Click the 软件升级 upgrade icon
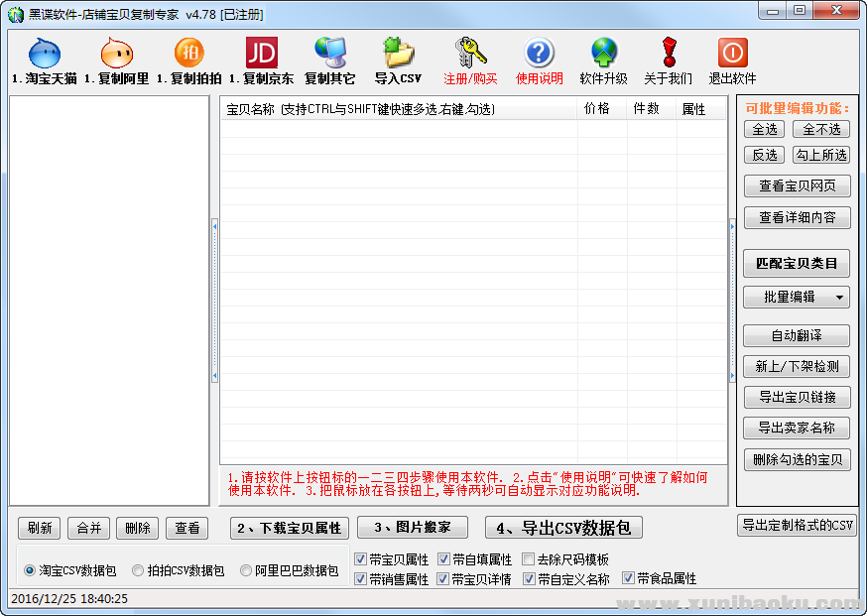 coord(603,54)
